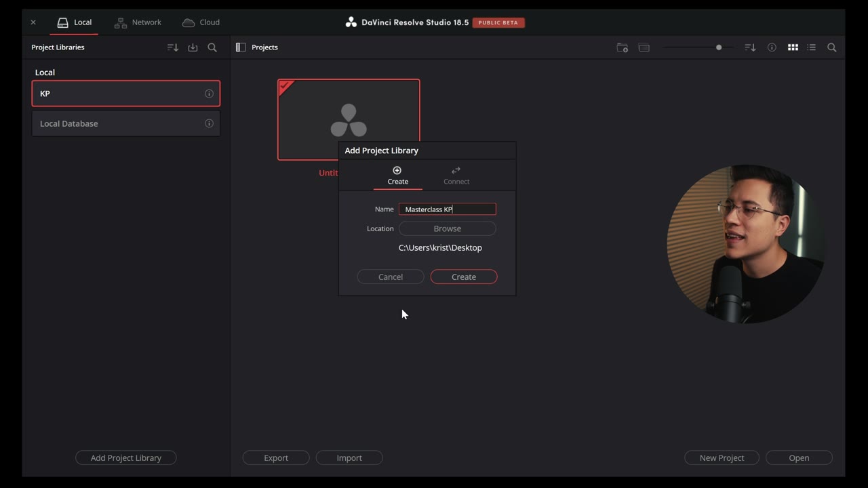Select the KP project library
Viewport: 868px width, 488px height.
click(x=126, y=94)
